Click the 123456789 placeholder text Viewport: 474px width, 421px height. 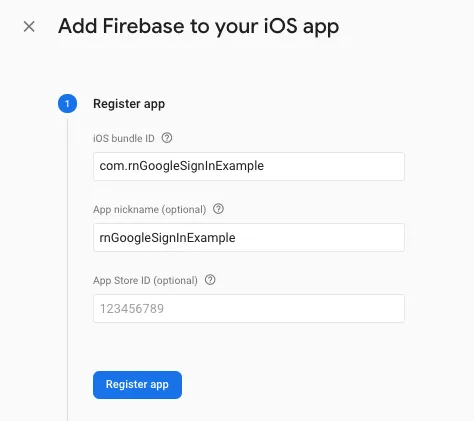(132, 309)
